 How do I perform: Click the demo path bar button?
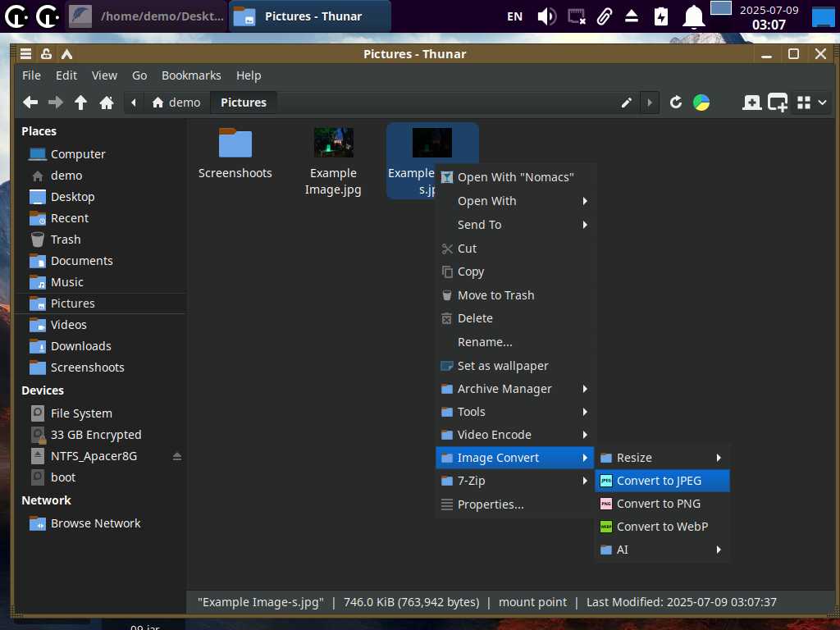pos(176,103)
